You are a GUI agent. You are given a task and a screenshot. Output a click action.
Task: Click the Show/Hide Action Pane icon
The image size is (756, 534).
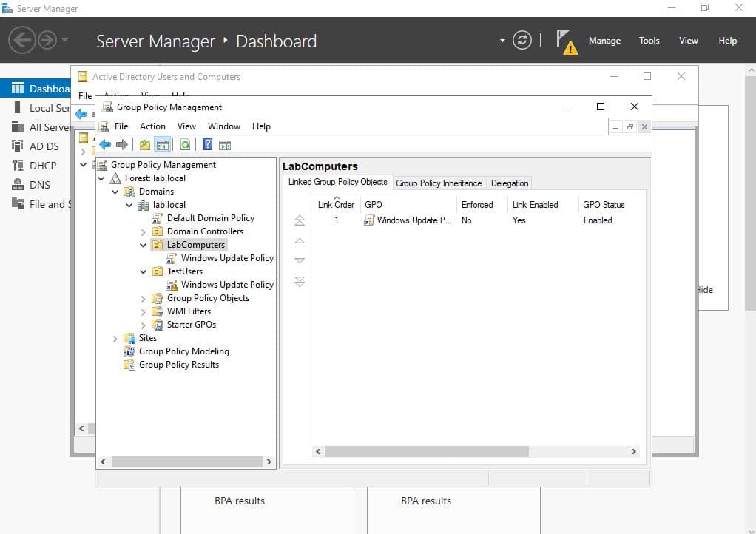(x=225, y=145)
